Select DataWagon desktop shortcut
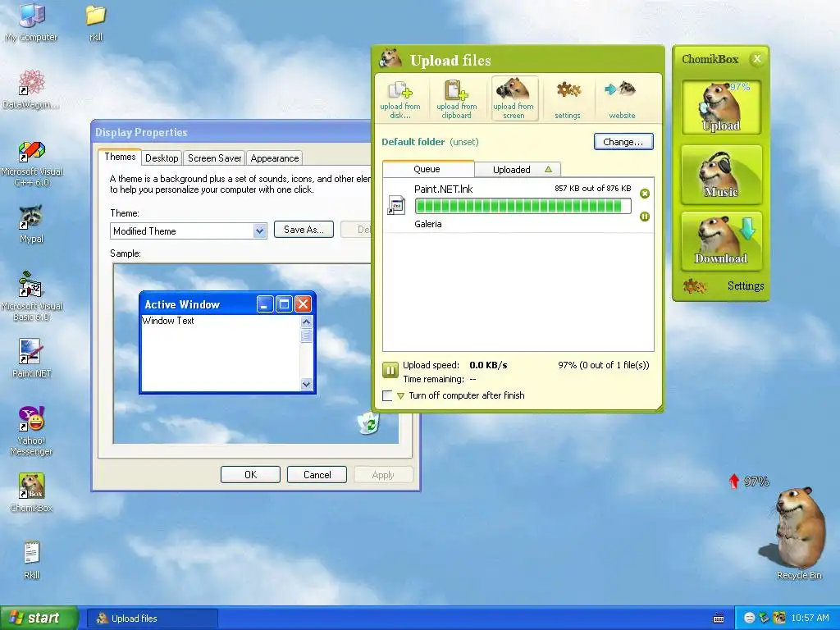Screen dimensions: 840x630 click(x=31, y=89)
